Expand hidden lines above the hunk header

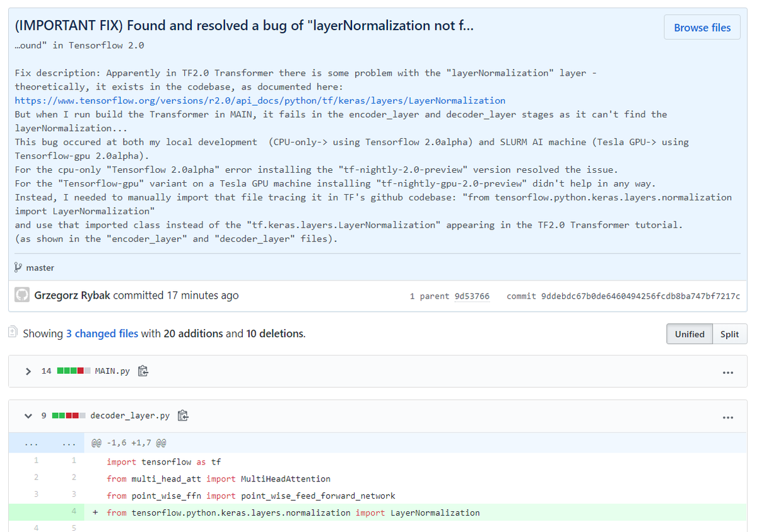pyautogui.click(x=47, y=443)
